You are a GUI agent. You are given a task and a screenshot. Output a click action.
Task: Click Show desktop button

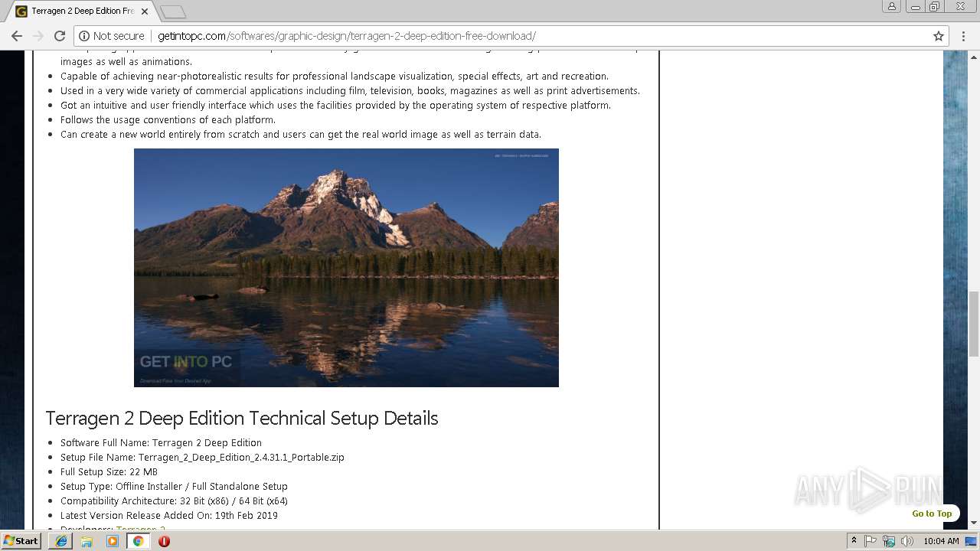[972, 541]
